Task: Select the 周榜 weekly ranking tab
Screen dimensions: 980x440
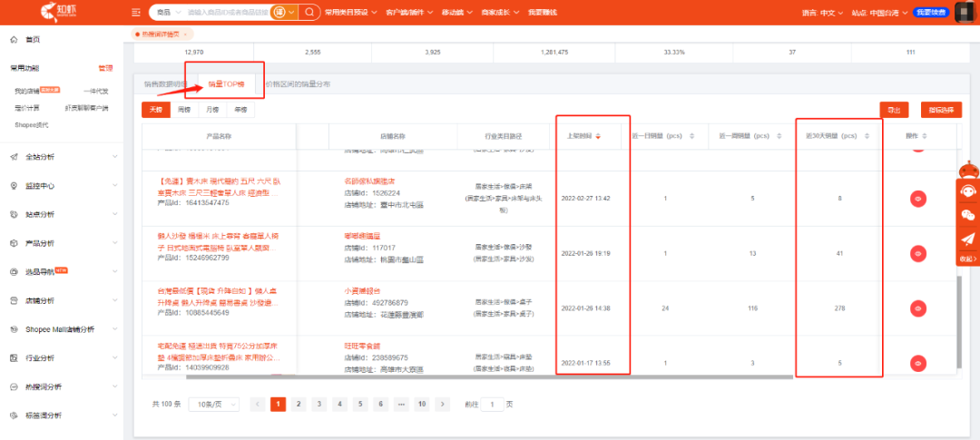Action: click(x=184, y=110)
